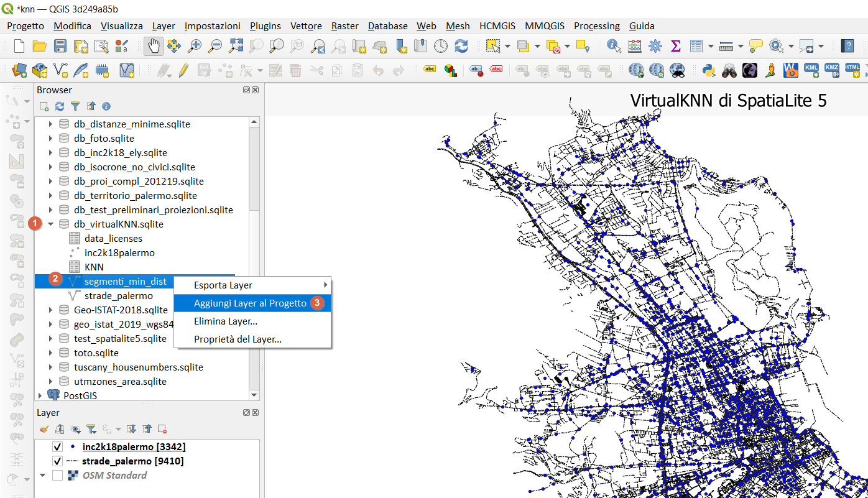Open the Statistical Summary sigma icon
The image size is (868, 498).
coord(675,46)
